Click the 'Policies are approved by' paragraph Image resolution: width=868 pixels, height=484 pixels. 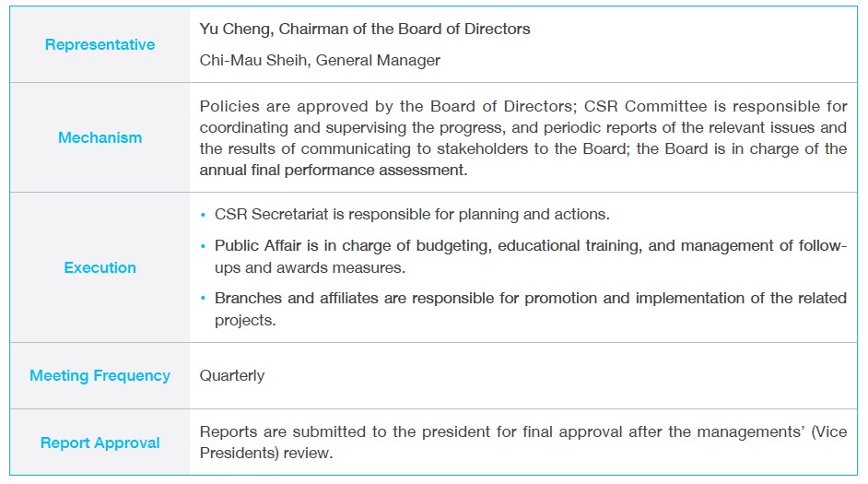(523, 138)
